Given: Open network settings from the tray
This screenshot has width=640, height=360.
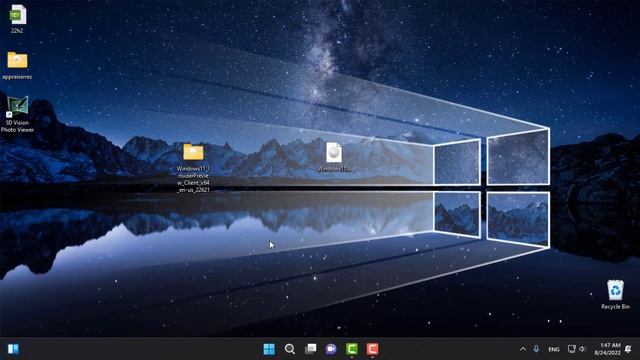Looking at the screenshot, I should click(572, 349).
